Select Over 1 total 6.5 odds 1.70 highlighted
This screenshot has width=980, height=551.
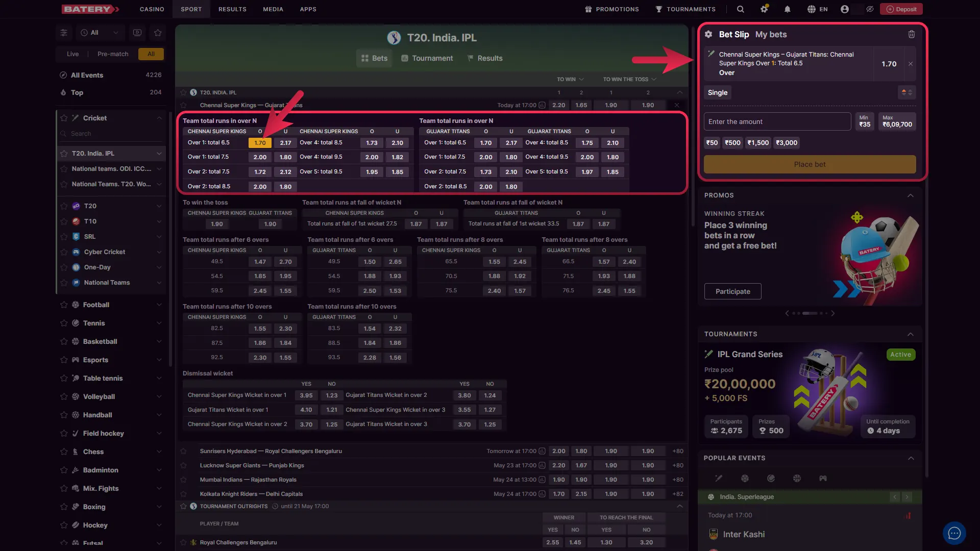coord(260,143)
